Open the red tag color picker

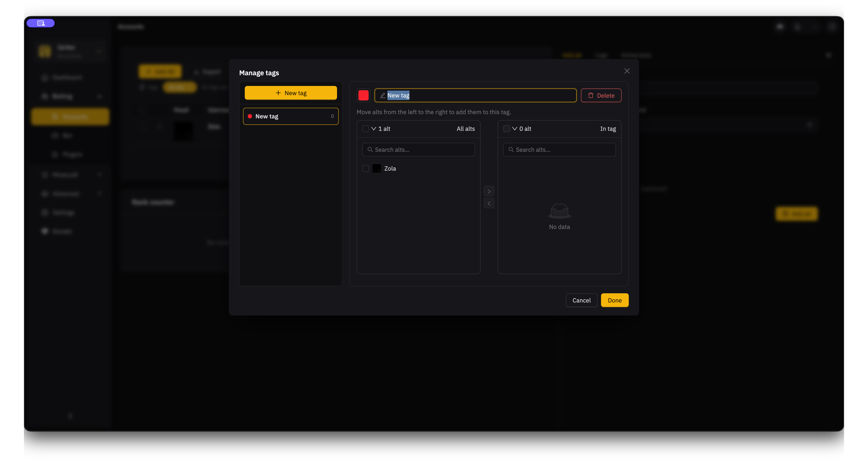pos(363,95)
